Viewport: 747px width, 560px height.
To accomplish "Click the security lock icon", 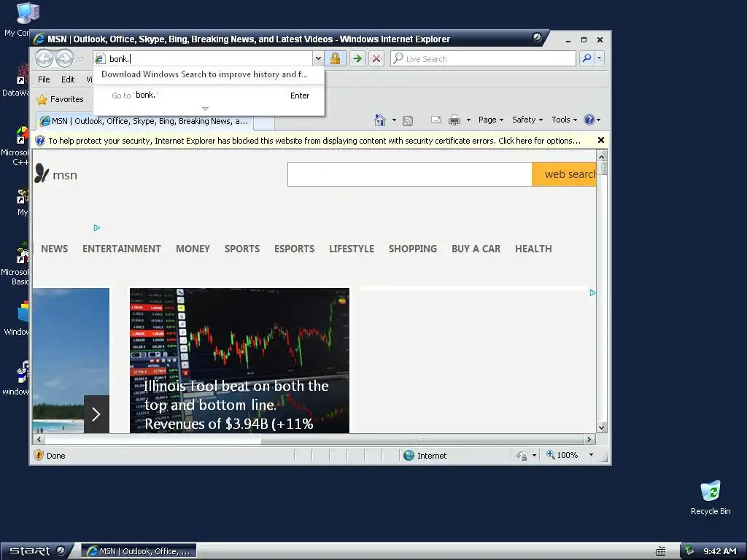I will click(x=336, y=58).
